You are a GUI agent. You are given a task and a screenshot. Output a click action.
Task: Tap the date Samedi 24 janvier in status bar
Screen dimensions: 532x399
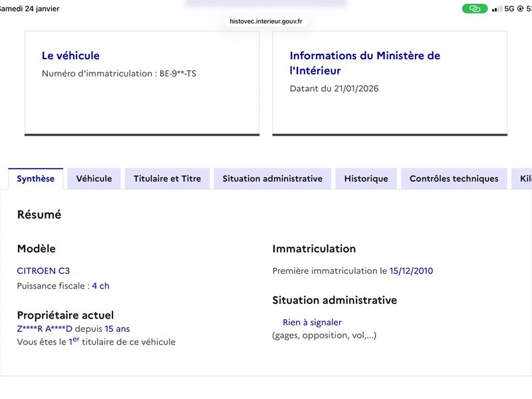[29, 9]
